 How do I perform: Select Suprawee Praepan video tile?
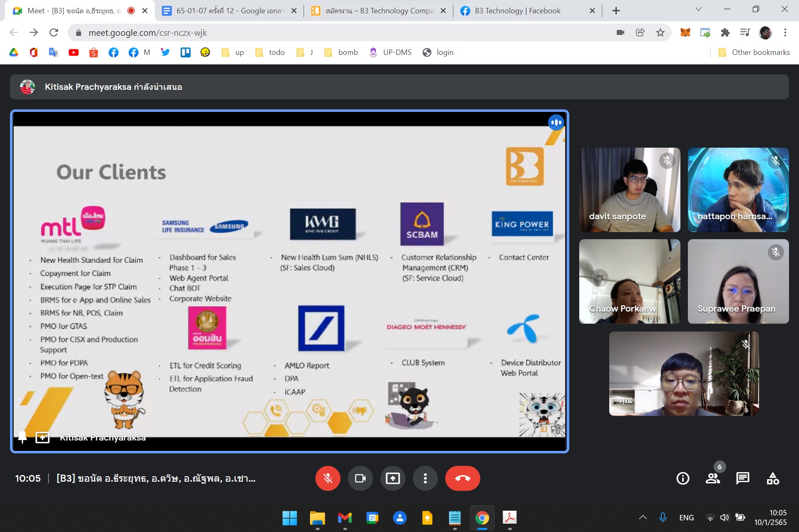(x=738, y=281)
